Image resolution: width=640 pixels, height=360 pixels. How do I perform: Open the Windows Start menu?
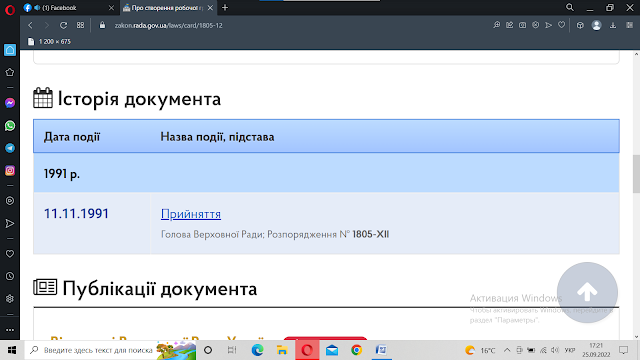coord(12,350)
